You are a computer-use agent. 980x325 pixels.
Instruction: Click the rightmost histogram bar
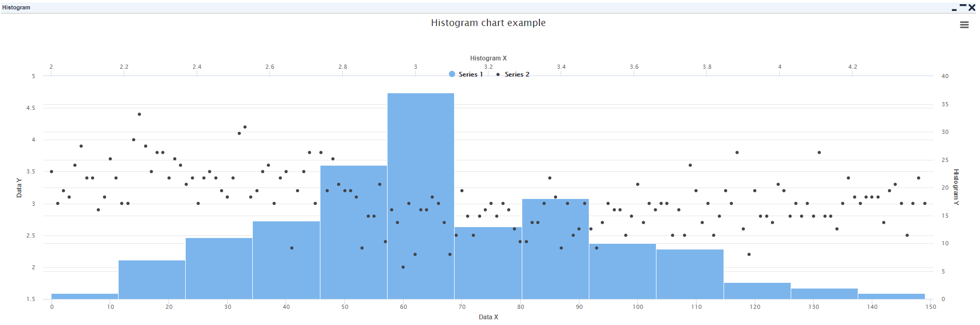[891, 296]
